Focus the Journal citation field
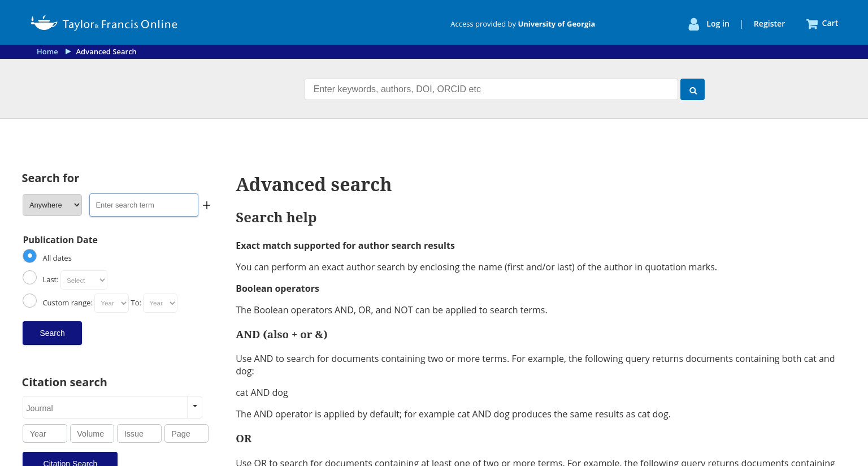This screenshot has width=868, height=466. [105, 407]
